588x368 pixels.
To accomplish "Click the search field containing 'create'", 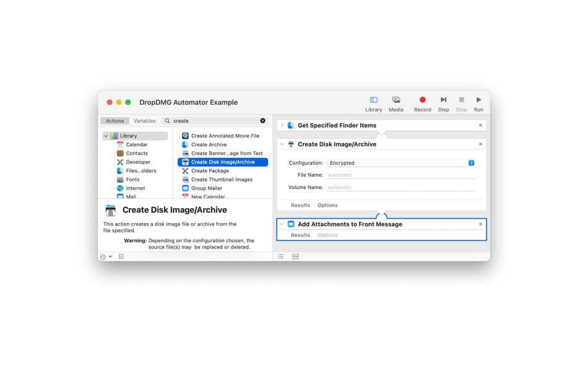I will [x=215, y=121].
